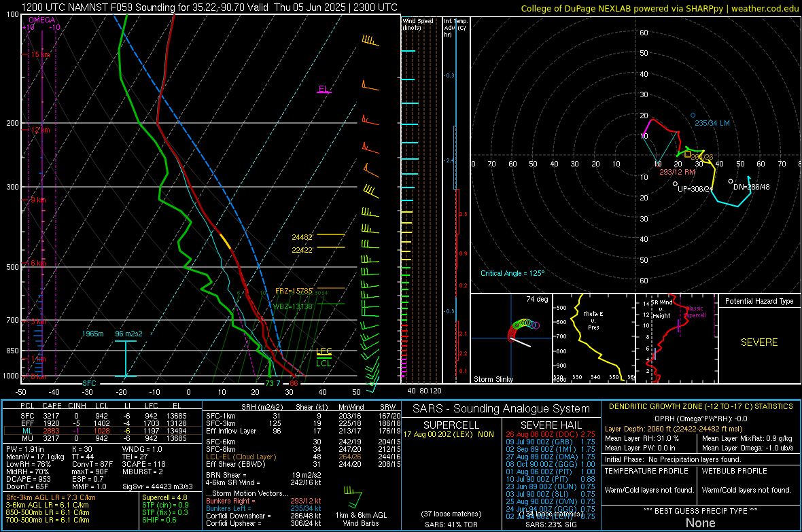This screenshot has height=532, width=802.
Task: Click the LCL-EL (Cloud Layer) row
Action: point(303,457)
